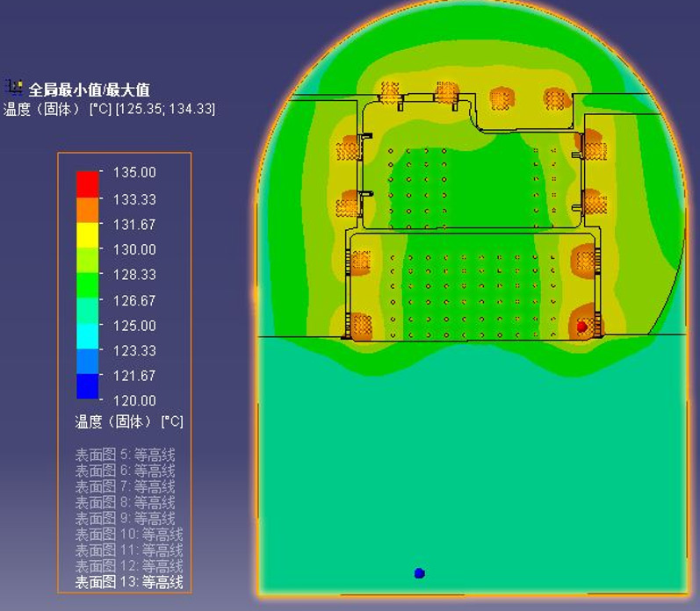Viewport: 700px width, 611px height.
Task: Pick the red 135.00 legend color band
Action: (88, 184)
